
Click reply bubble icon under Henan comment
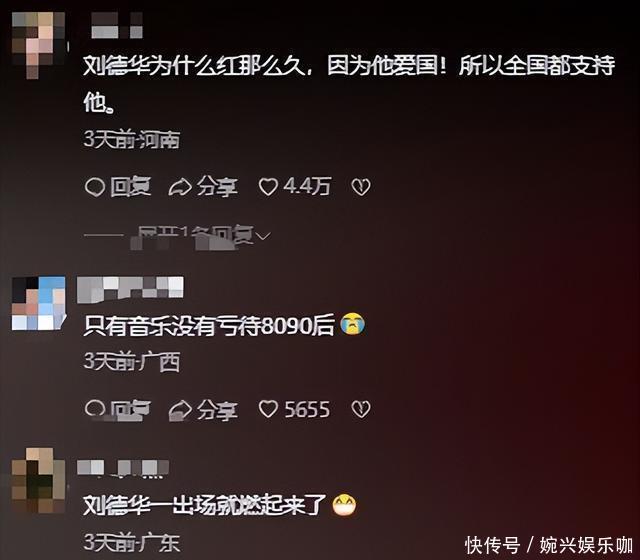[x=95, y=187]
